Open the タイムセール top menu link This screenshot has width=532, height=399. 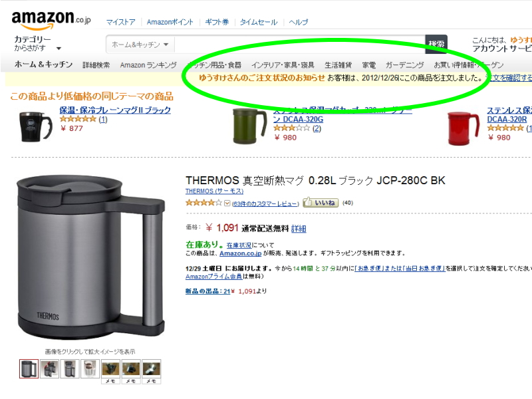[259, 22]
